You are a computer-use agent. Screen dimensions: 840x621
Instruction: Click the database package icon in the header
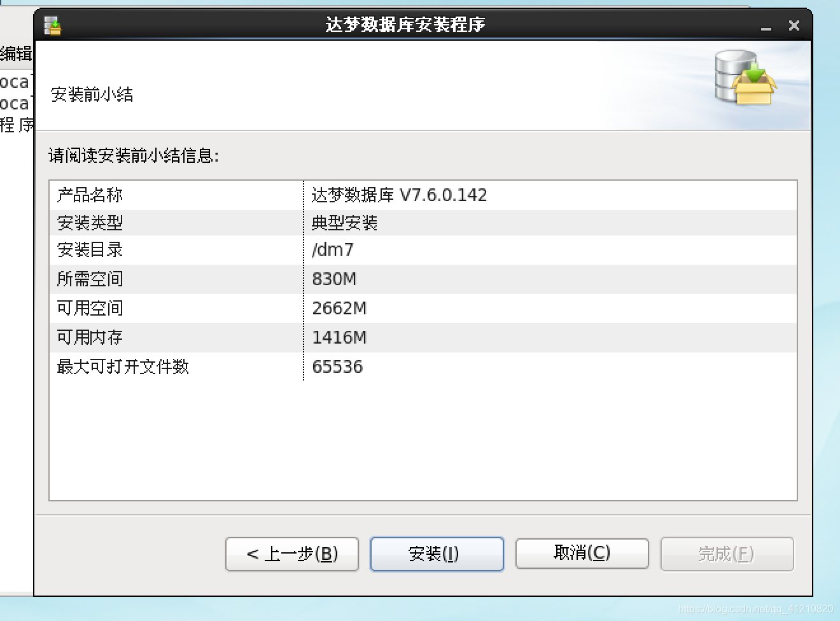[x=745, y=78]
